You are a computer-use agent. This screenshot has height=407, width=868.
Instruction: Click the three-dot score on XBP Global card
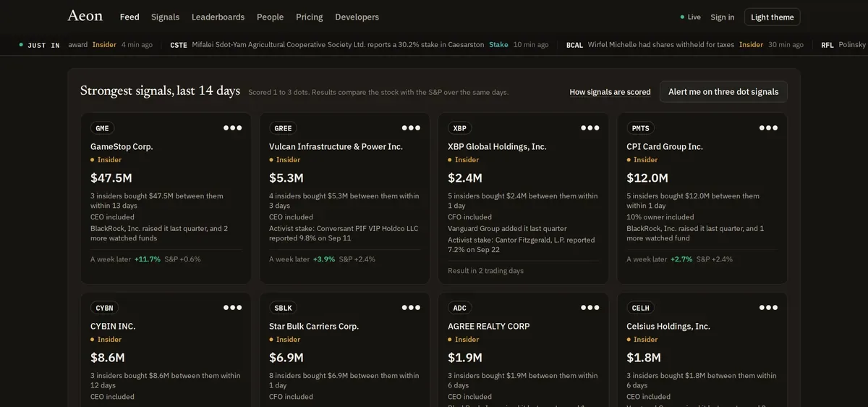click(590, 127)
